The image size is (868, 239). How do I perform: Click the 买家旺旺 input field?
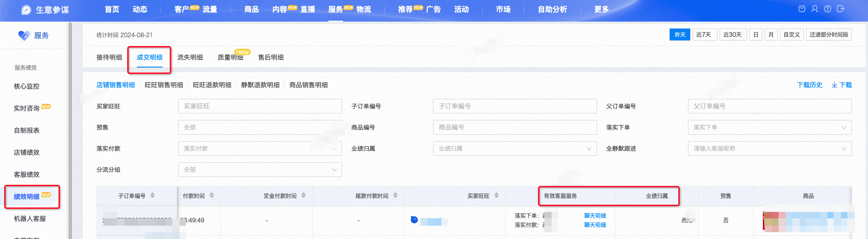260,106
